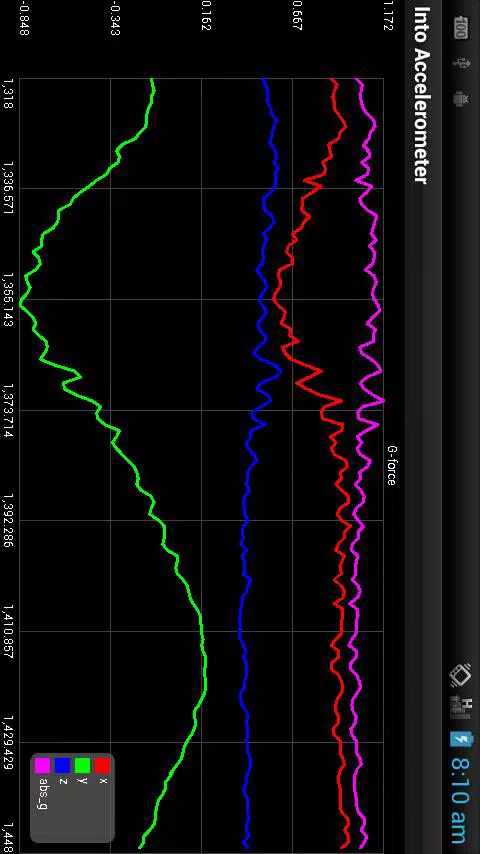
Task: Tap the vibrate mode status icon
Action: coord(461,675)
